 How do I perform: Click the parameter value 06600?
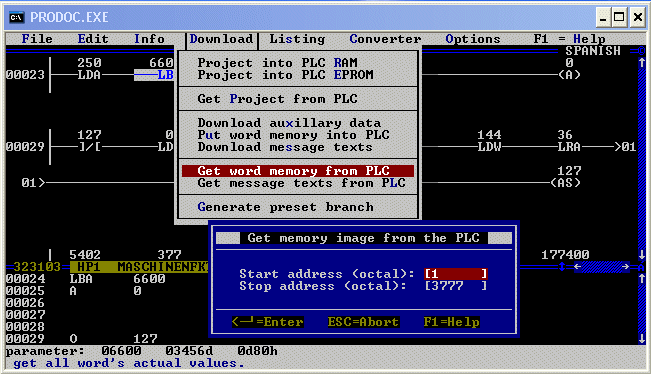(x=121, y=351)
